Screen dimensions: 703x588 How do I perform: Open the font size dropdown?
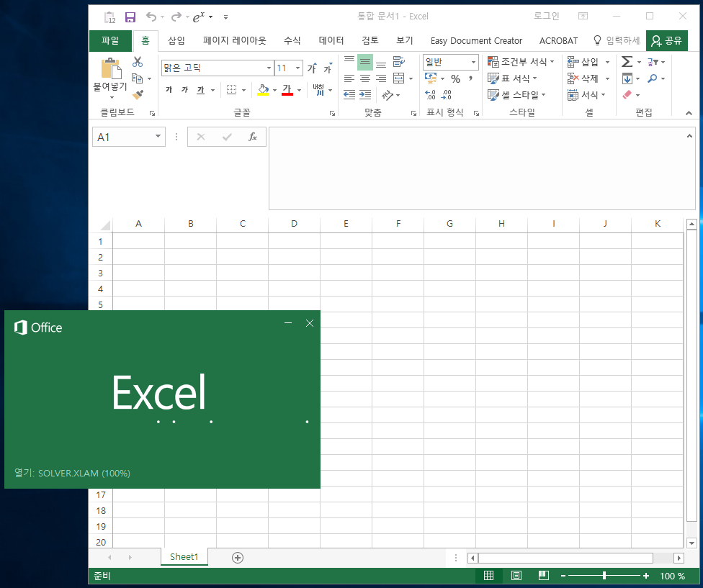(297, 68)
